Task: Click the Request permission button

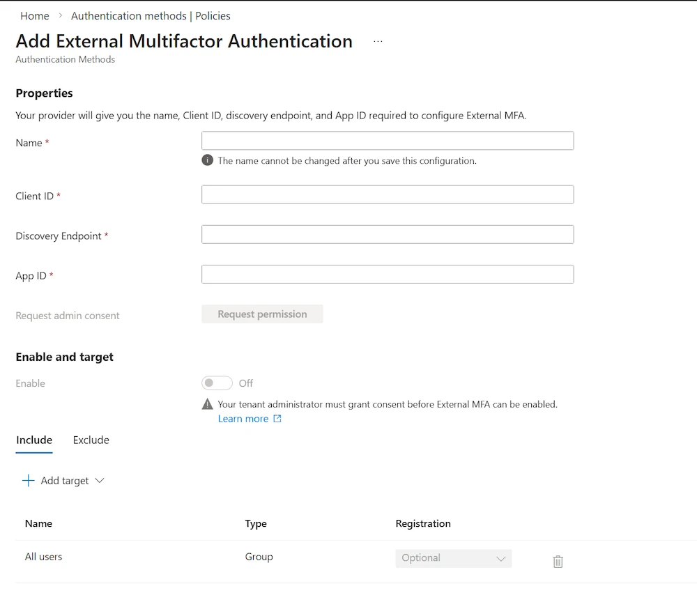Action: (x=262, y=314)
